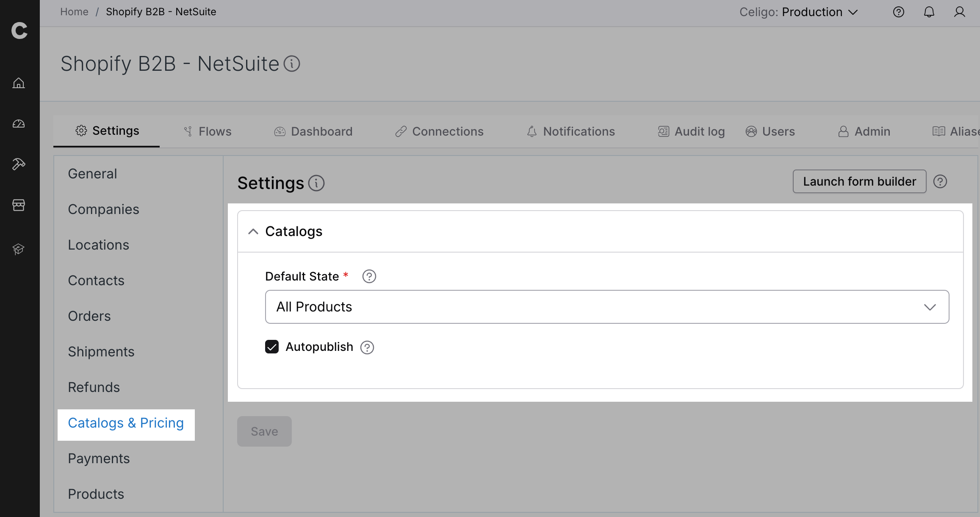Open the Tools hammer icon in sidebar

click(19, 164)
